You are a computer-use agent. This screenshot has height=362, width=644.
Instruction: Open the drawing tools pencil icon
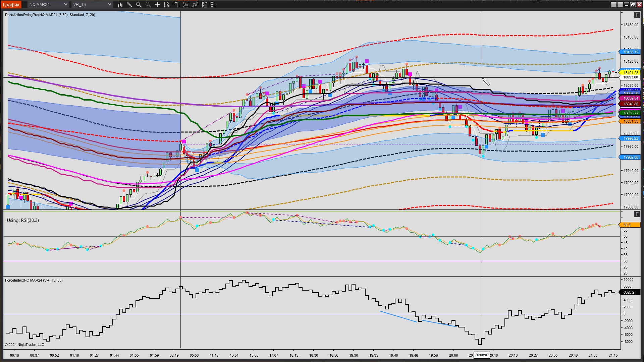[x=129, y=5]
